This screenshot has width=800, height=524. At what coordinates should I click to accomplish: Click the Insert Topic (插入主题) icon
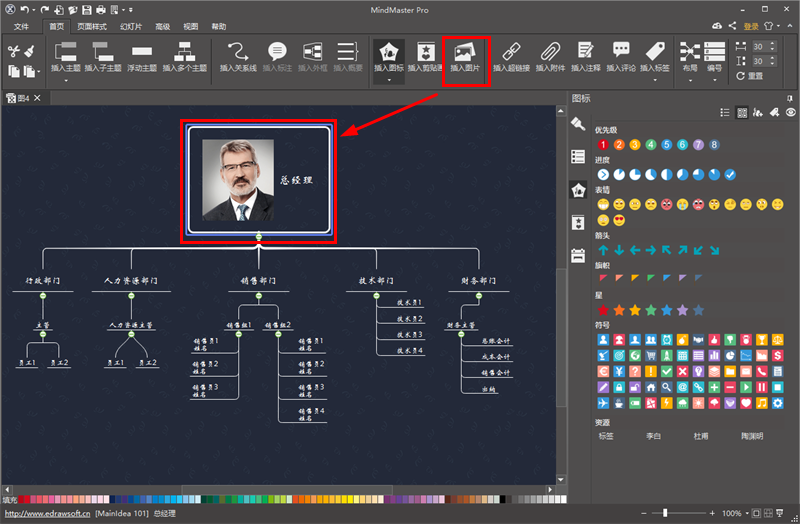(65, 52)
